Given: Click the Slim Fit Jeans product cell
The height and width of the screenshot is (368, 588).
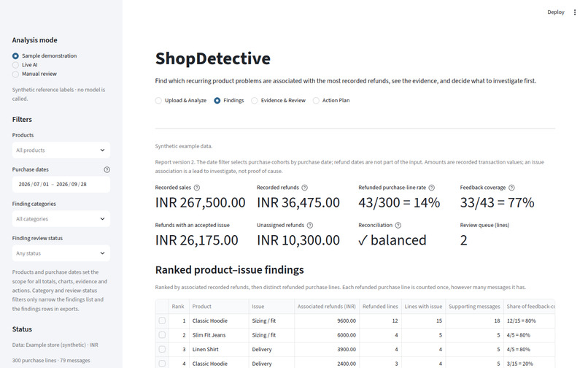Looking at the screenshot, I should tap(219, 335).
